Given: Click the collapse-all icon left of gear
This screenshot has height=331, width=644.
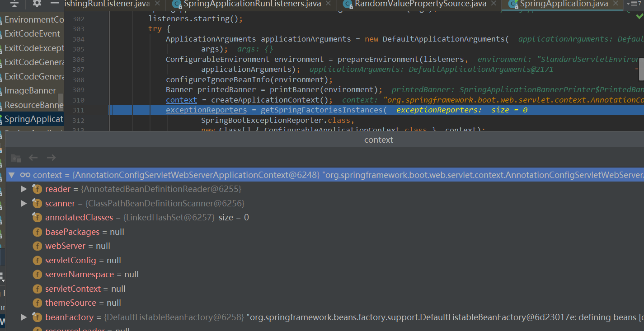Looking at the screenshot, I should (14, 4).
